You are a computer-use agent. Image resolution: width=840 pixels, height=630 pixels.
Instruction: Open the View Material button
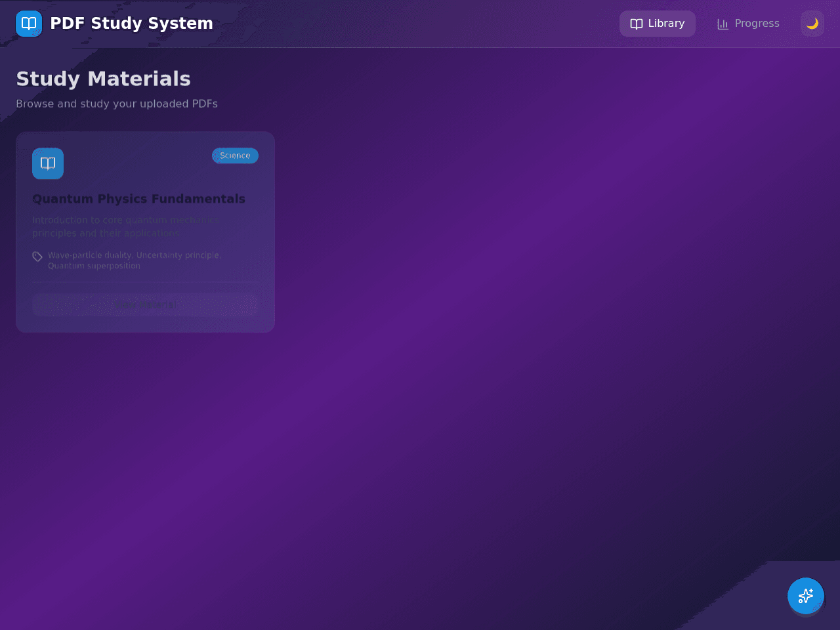click(x=145, y=304)
